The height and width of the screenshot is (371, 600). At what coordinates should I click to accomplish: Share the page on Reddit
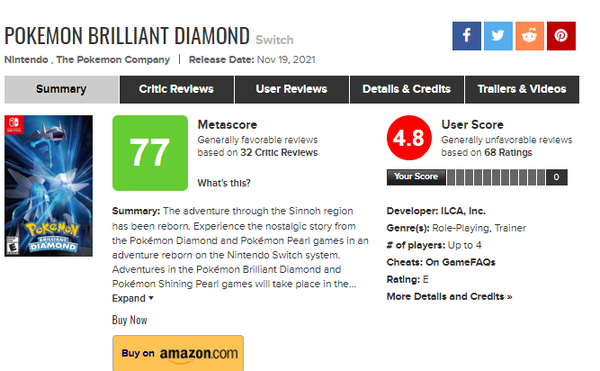(x=530, y=36)
